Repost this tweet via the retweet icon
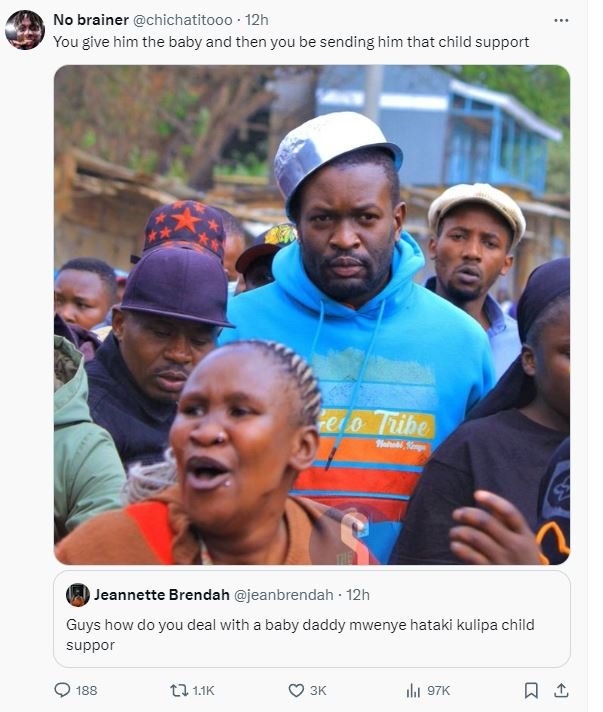603x712 pixels. click(178, 691)
